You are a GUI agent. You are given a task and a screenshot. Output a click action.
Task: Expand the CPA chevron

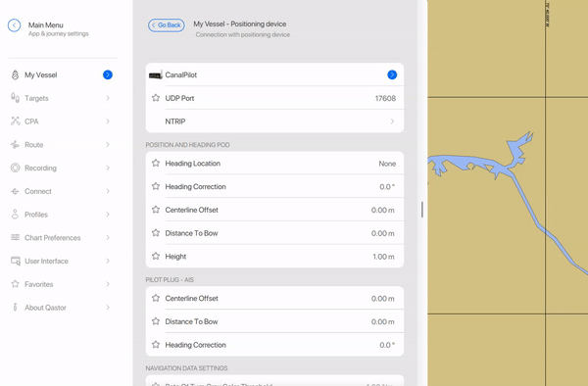click(108, 121)
